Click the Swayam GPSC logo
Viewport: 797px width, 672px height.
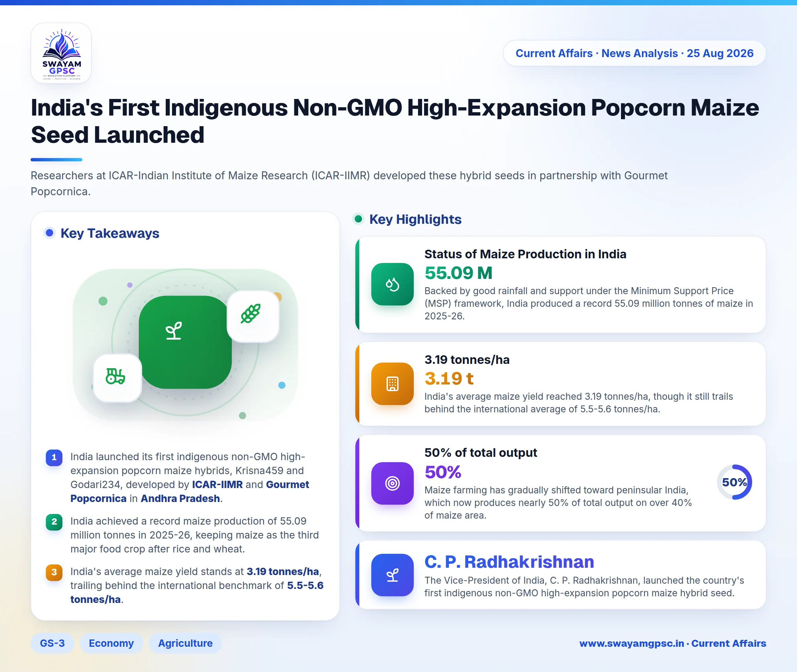(61, 53)
